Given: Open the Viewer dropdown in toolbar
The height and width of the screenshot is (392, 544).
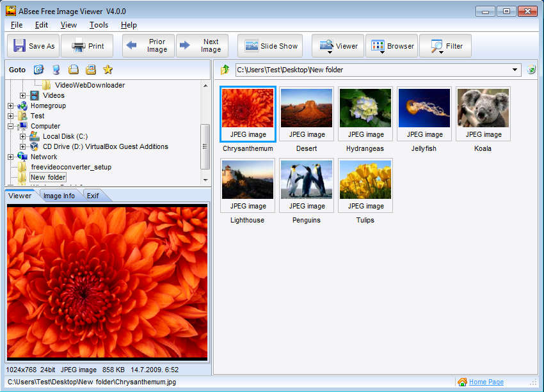Looking at the screenshot, I should (338, 46).
